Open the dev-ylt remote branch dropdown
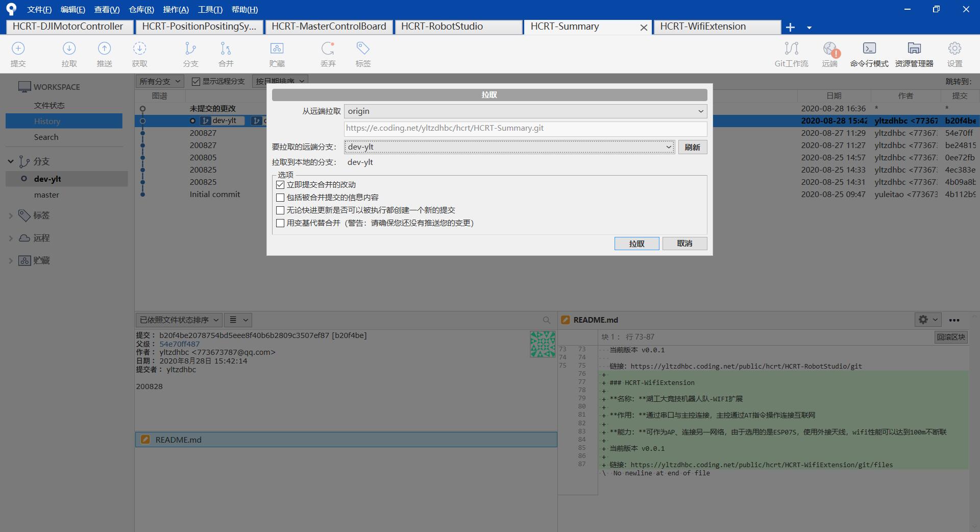The width and height of the screenshot is (980, 532). pos(509,147)
